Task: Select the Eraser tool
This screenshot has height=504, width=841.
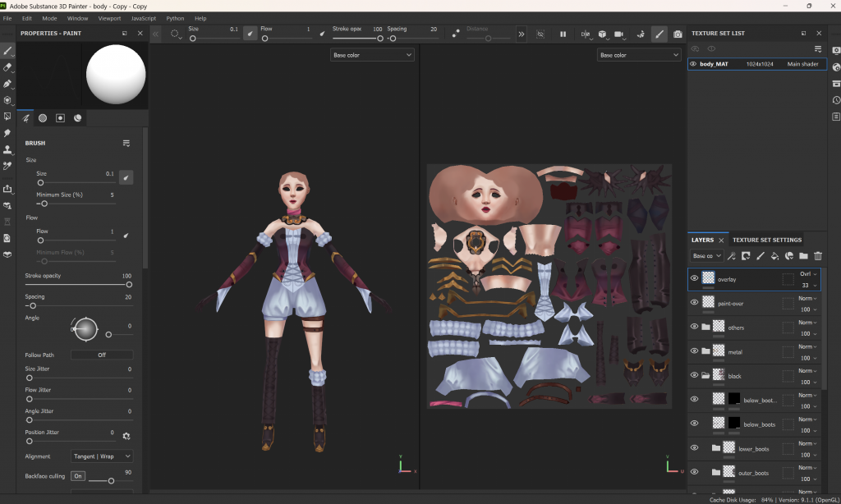Action: tap(7, 67)
